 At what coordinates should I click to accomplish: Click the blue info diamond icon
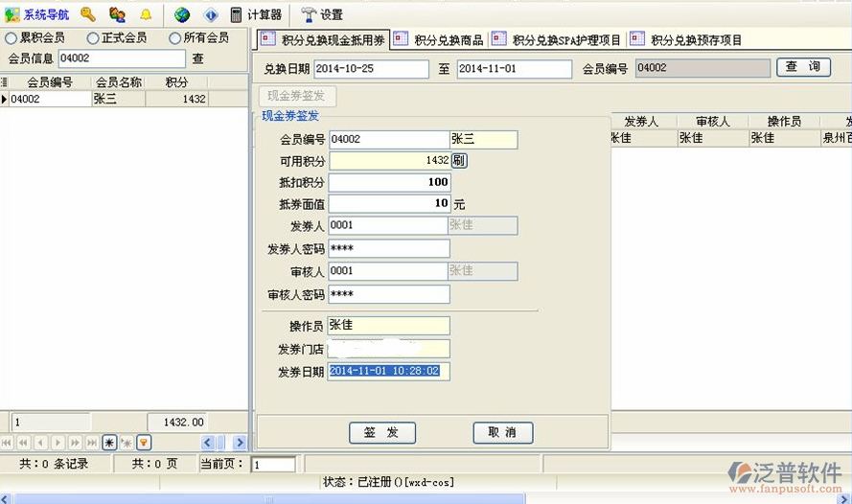tap(211, 14)
